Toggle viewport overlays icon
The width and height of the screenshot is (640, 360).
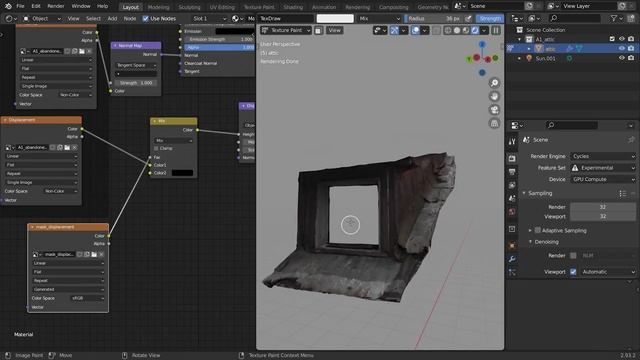pos(415,30)
